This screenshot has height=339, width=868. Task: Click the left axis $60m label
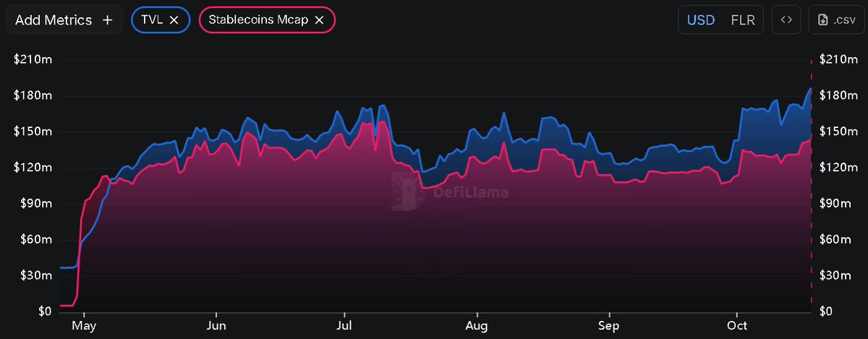click(x=36, y=240)
